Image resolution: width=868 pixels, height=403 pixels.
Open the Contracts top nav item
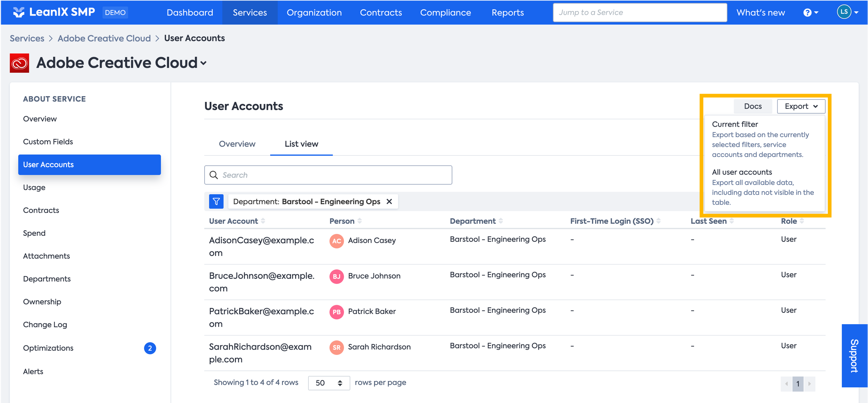click(x=381, y=12)
